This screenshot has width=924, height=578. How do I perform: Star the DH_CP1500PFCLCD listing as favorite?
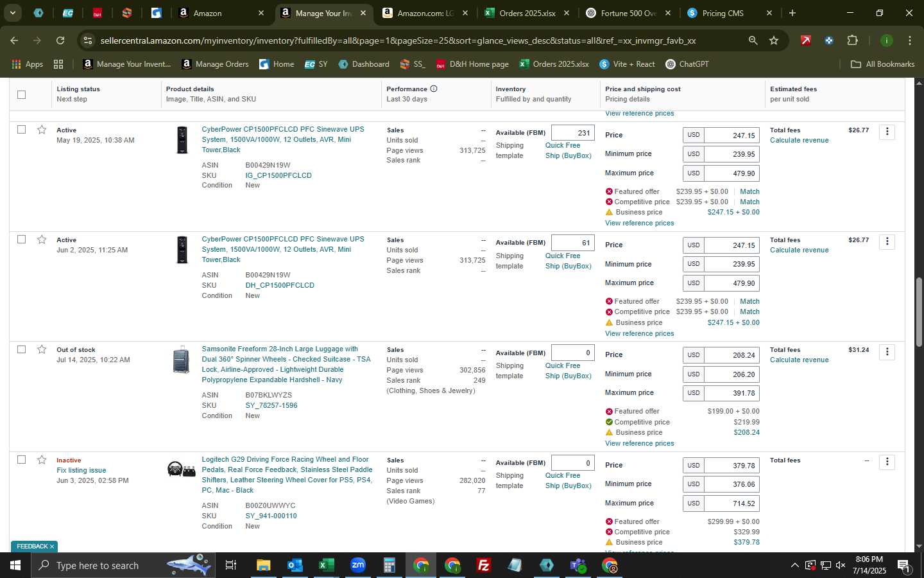click(x=42, y=240)
